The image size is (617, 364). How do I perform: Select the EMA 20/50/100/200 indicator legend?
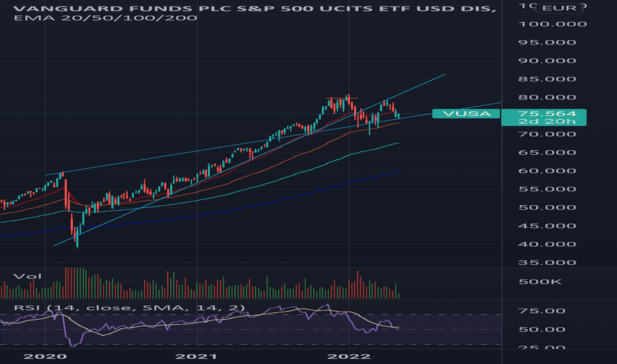pyautogui.click(x=105, y=18)
